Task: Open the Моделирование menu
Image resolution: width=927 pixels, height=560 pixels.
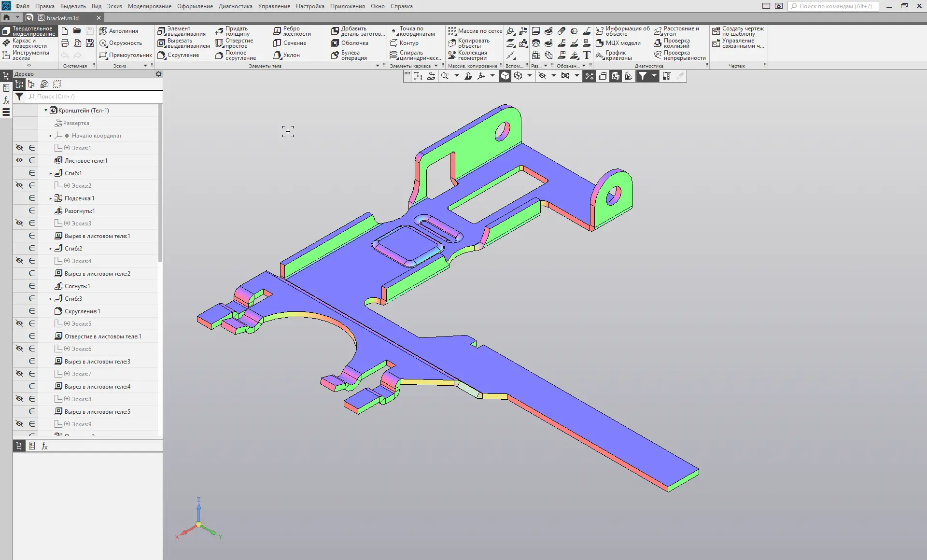Action: (x=149, y=6)
